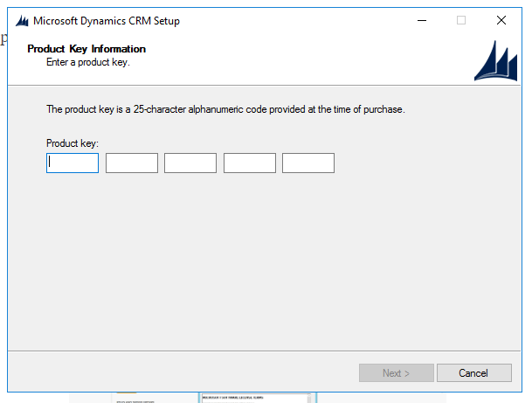Image resolution: width=532 pixels, height=403 pixels.
Task: Click the "Product Key Information" heading
Action: [x=86, y=49]
